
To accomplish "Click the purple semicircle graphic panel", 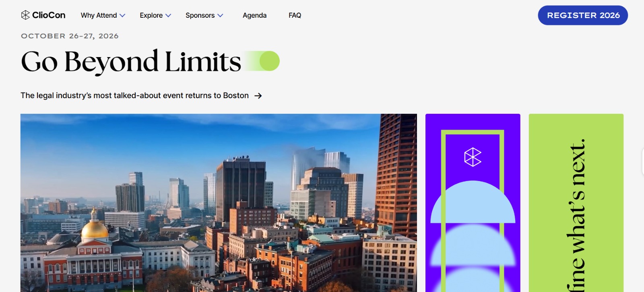I will pos(473,203).
